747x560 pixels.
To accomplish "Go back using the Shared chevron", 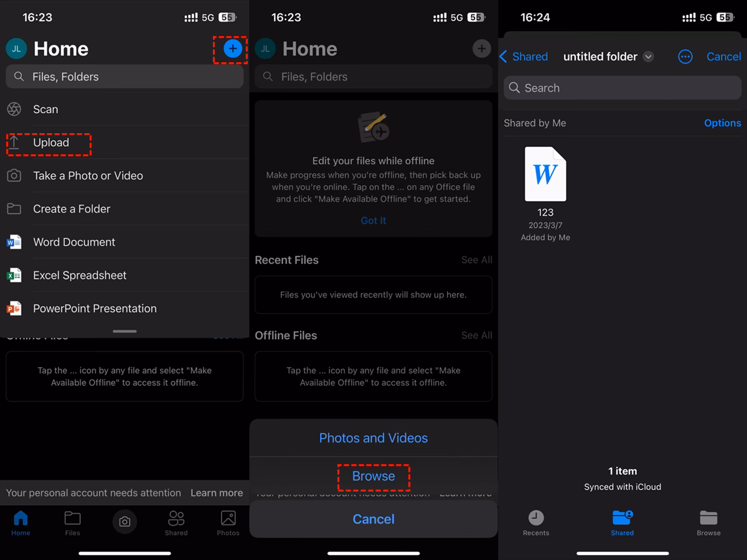I will 524,57.
